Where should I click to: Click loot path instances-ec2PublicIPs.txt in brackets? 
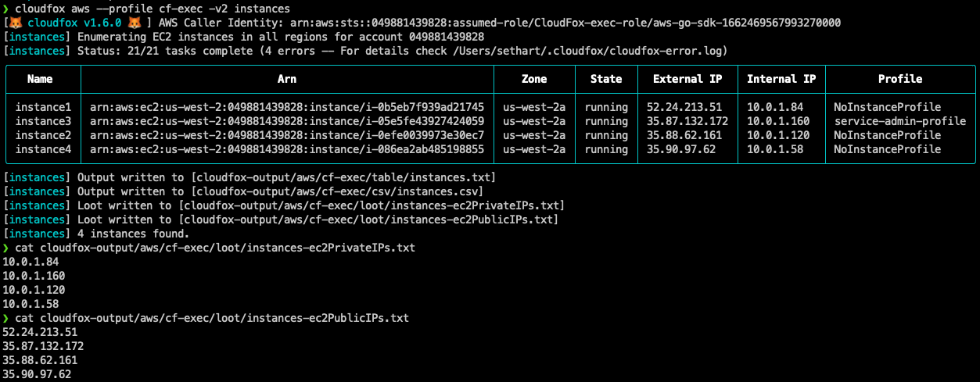368,220
